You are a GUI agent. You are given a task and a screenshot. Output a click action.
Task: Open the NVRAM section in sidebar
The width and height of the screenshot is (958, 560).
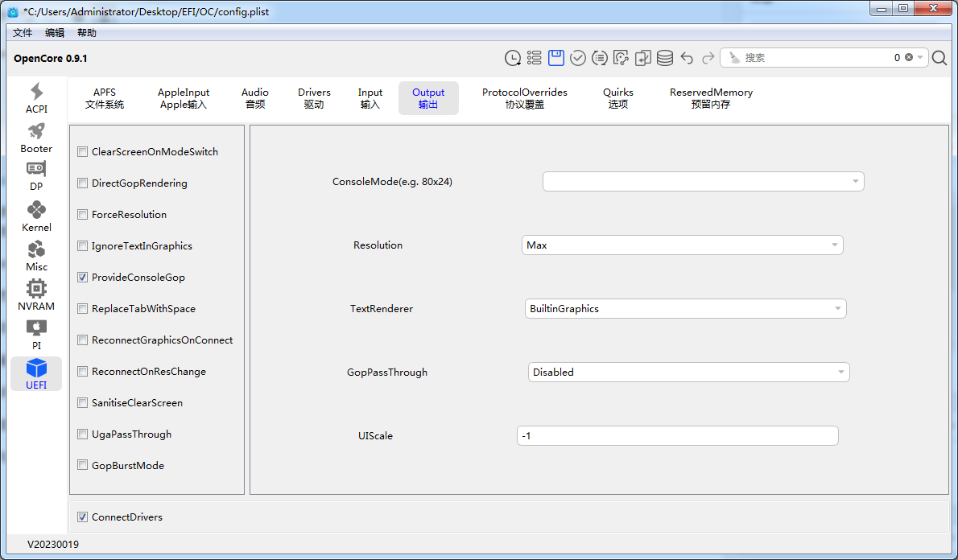coord(36,295)
